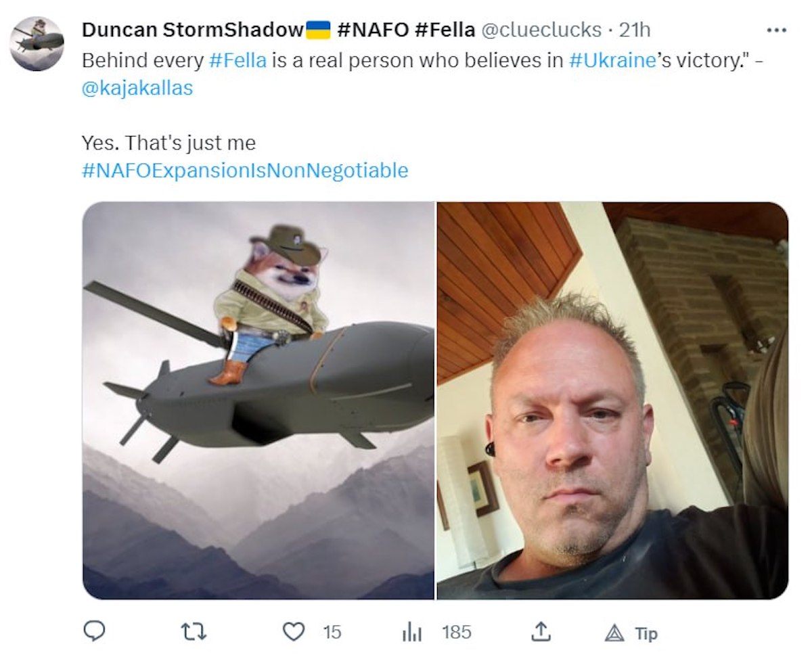The image size is (812, 663).
Task: Click the 185 views count
Action: point(457,633)
